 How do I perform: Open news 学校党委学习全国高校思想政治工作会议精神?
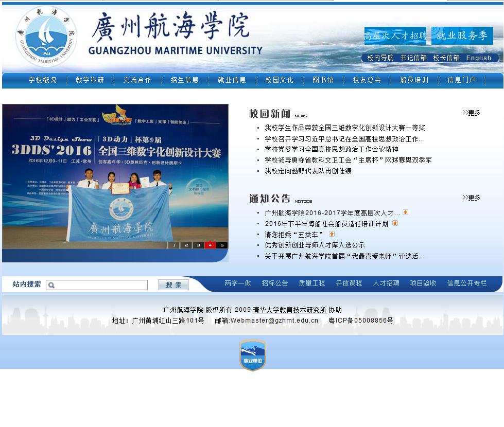point(332,149)
